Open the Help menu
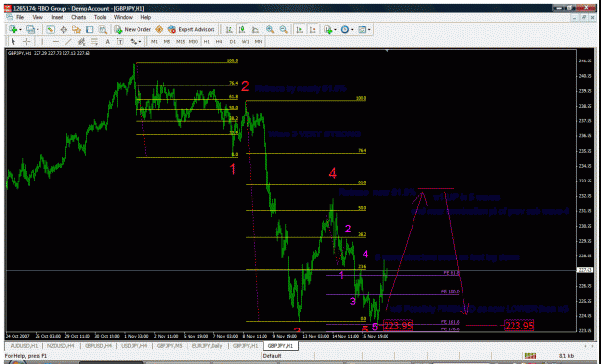The height and width of the screenshot is (364, 601). point(145,17)
